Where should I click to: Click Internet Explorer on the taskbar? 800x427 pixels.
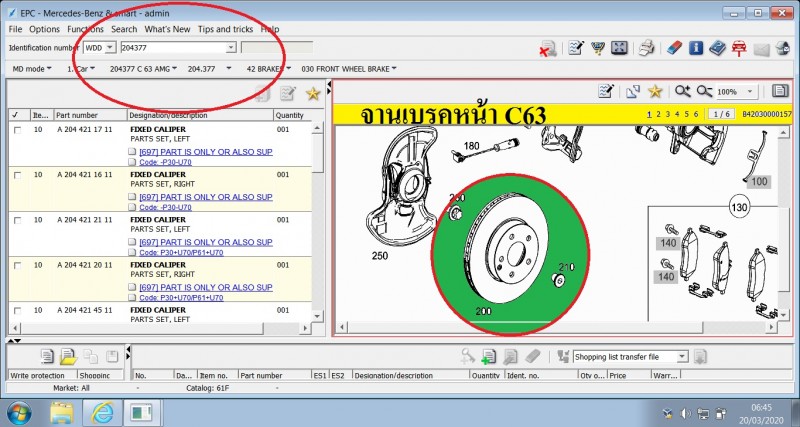(103, 413)
